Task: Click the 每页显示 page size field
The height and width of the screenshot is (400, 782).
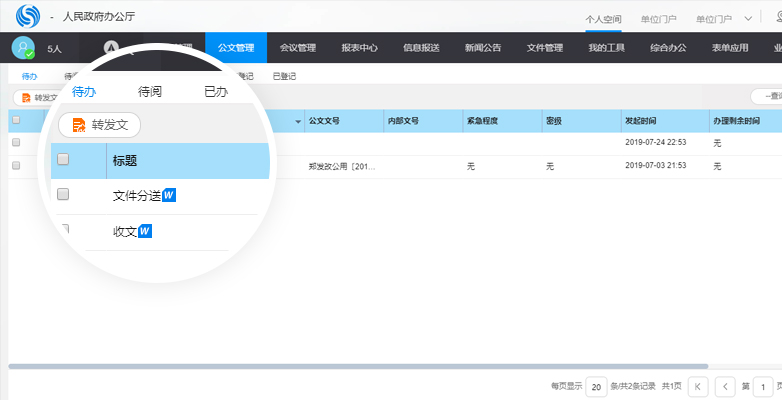Action: click(x=596, y=386)
